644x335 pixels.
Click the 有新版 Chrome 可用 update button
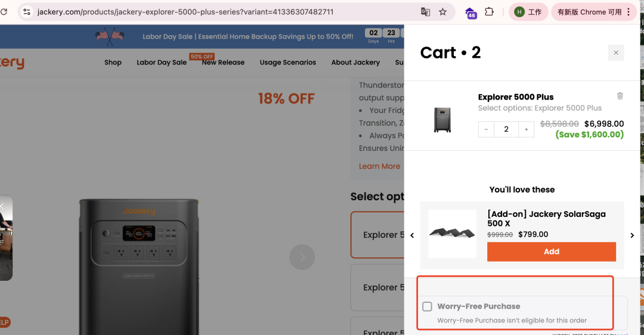(x=589, y=12)
